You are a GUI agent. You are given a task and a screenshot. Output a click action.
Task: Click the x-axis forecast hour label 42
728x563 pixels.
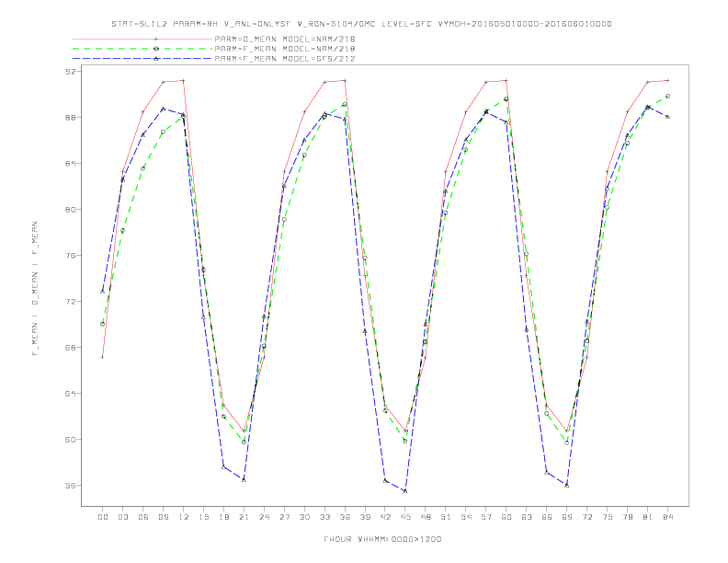tap(385, 517)
